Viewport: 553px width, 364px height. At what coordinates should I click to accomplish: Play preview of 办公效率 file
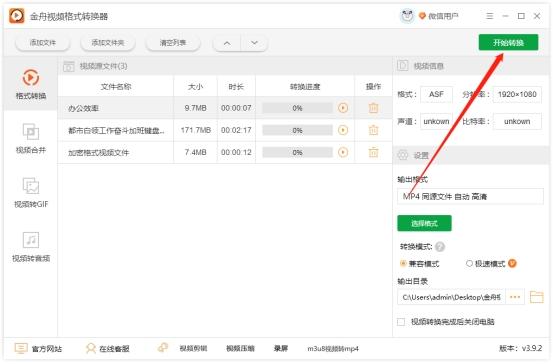coord(343,108)
